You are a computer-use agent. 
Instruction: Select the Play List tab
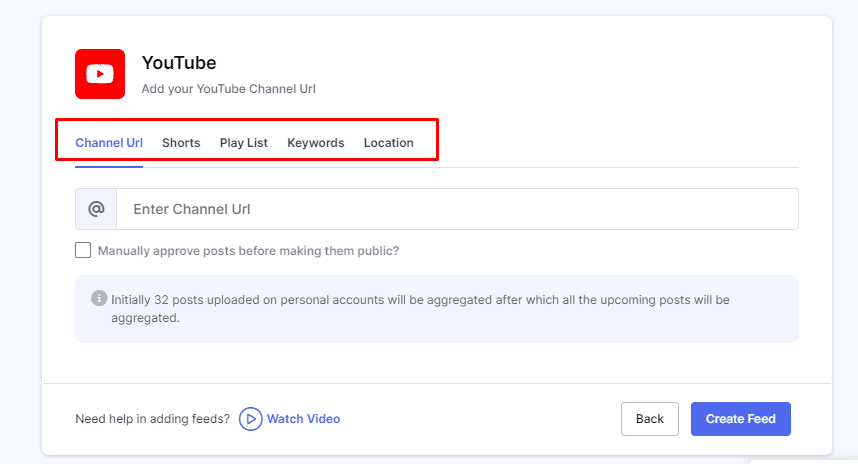244,143
